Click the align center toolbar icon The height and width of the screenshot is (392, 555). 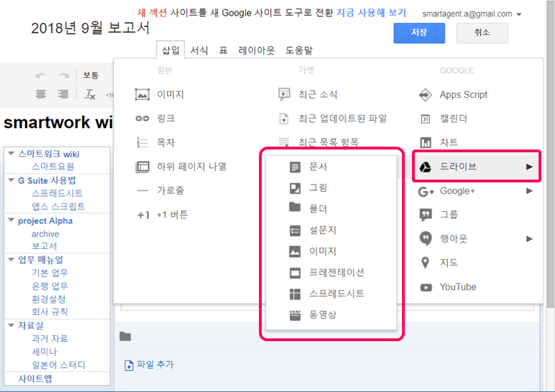pos(41,94)
